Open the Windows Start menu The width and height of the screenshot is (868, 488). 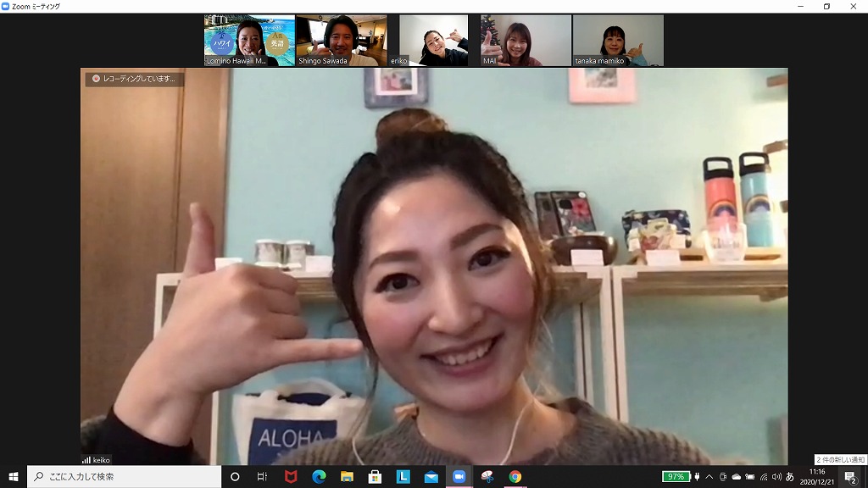[14, 476]
